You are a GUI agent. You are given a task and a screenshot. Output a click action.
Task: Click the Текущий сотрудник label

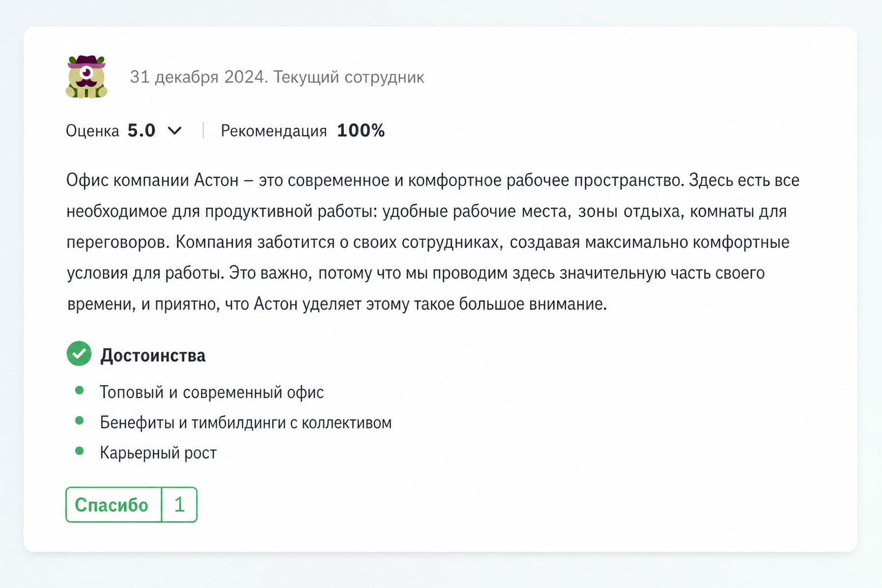coord(349,77)
